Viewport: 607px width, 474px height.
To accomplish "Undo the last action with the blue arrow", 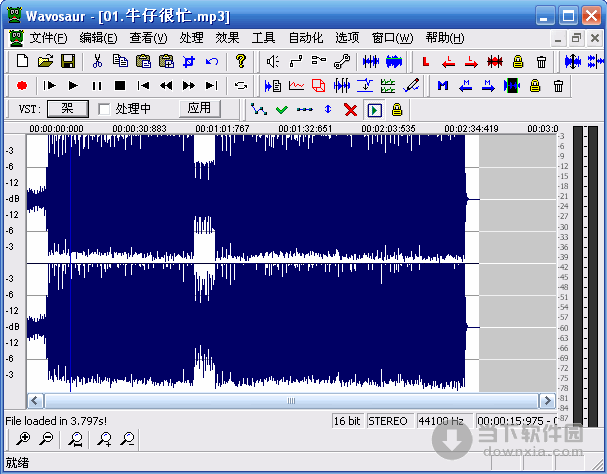I will point(212,61).
